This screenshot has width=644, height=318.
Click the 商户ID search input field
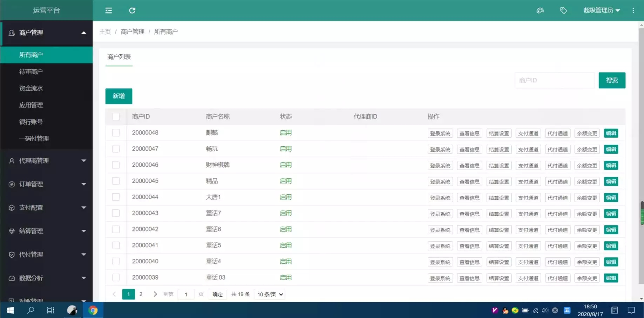click(554, 81)
